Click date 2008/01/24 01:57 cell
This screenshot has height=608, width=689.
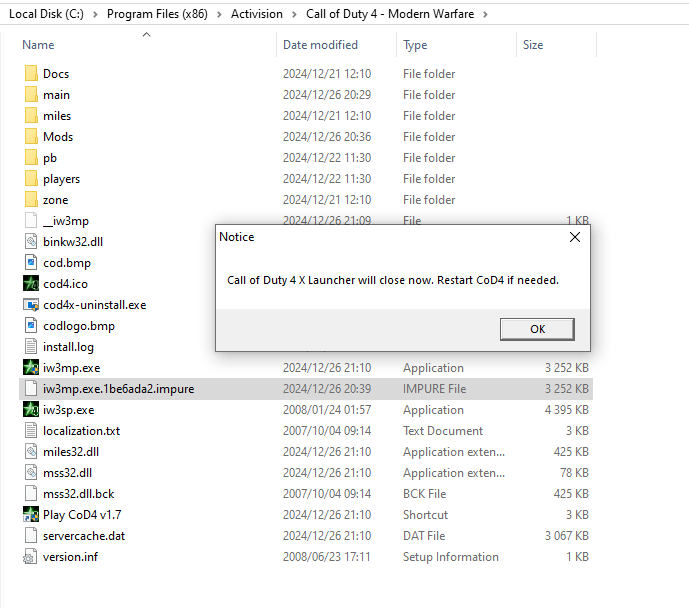point(327,410)
